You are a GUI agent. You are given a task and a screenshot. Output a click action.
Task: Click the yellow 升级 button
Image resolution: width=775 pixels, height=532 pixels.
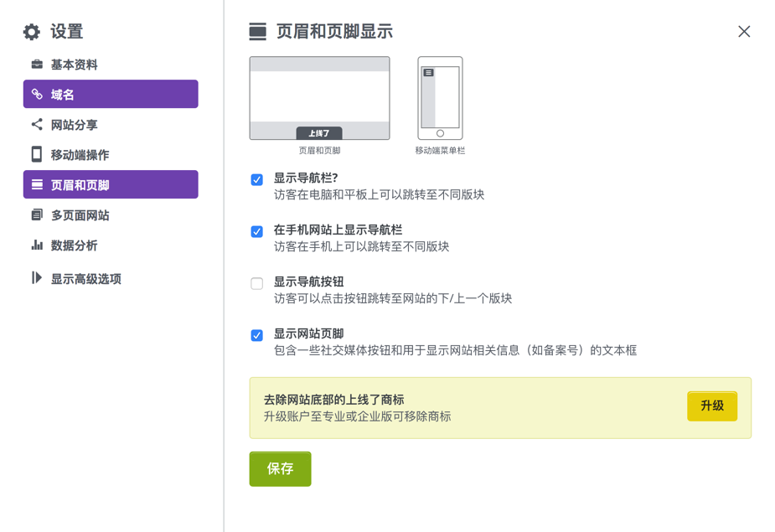click(712, 406)
